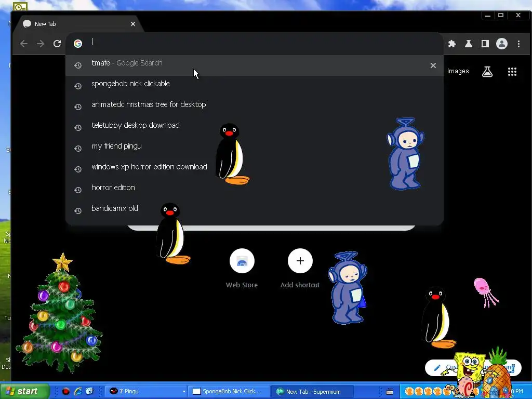Open the Google apps grid

tap(512, 72)
